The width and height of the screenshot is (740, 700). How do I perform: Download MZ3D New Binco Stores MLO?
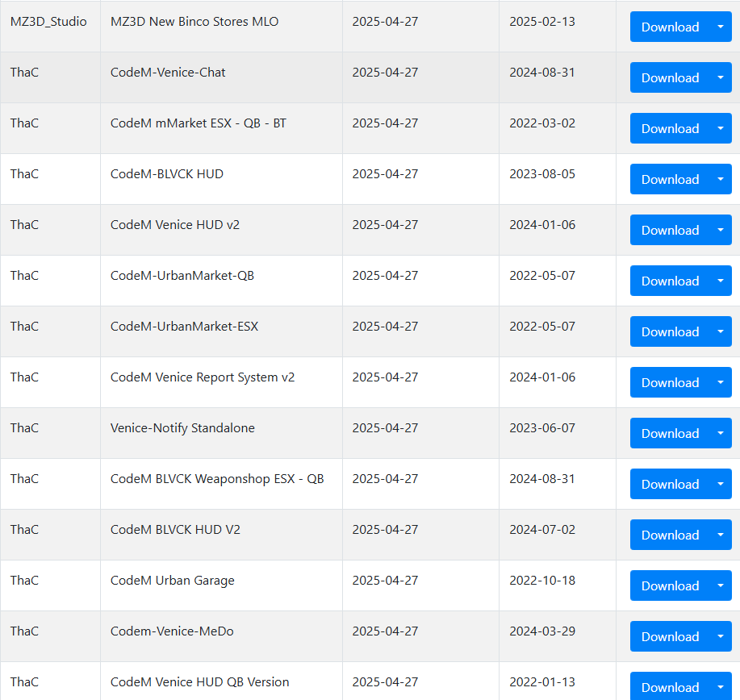[x=670, y=27]
